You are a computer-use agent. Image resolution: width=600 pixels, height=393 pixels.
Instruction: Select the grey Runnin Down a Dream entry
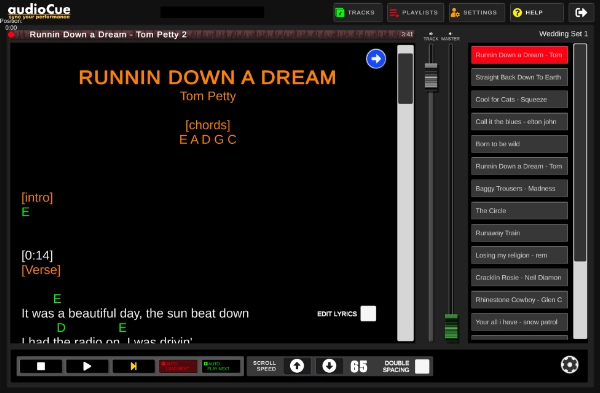pos(519,166)
